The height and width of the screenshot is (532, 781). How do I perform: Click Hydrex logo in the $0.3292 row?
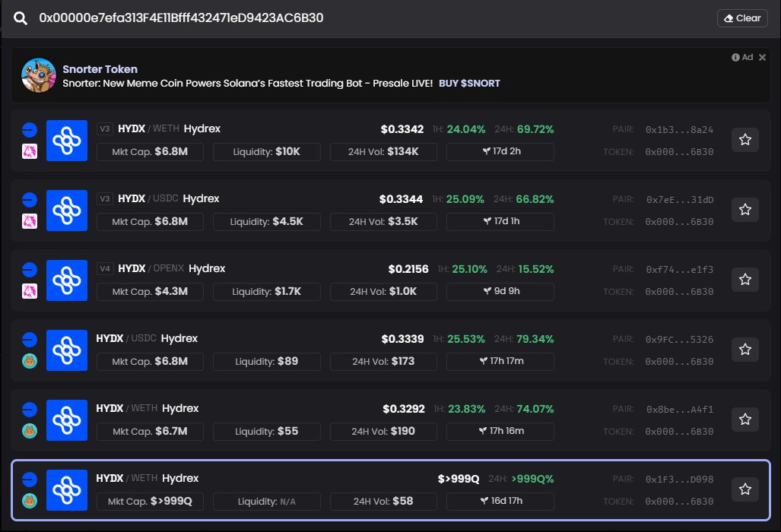tap(67, 420)
